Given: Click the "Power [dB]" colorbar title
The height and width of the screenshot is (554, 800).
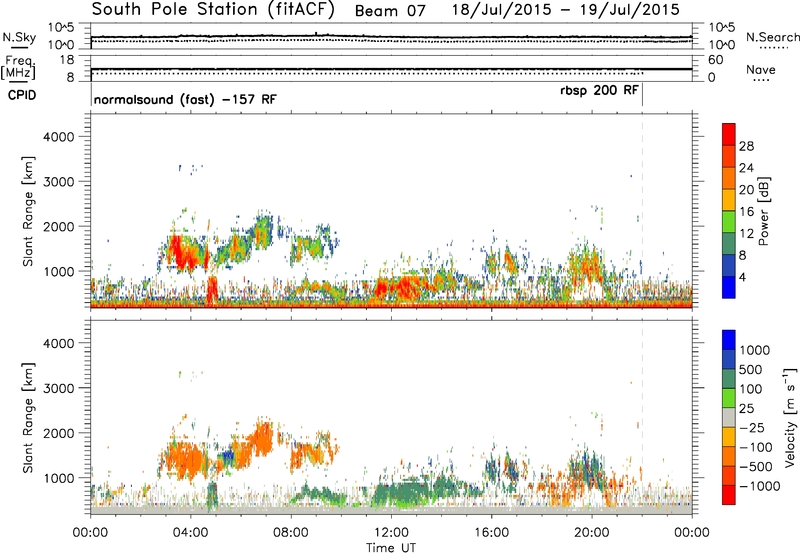Looking at the screenshot, I should 764,211.
